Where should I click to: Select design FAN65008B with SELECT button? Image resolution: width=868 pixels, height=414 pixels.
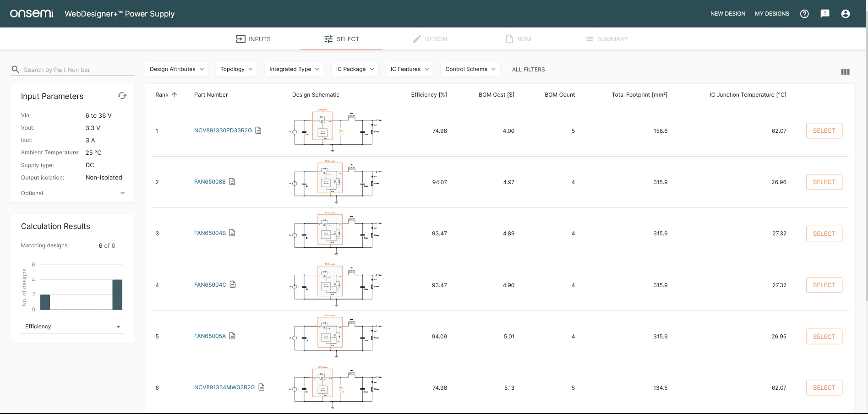click(x=824, y=182)
